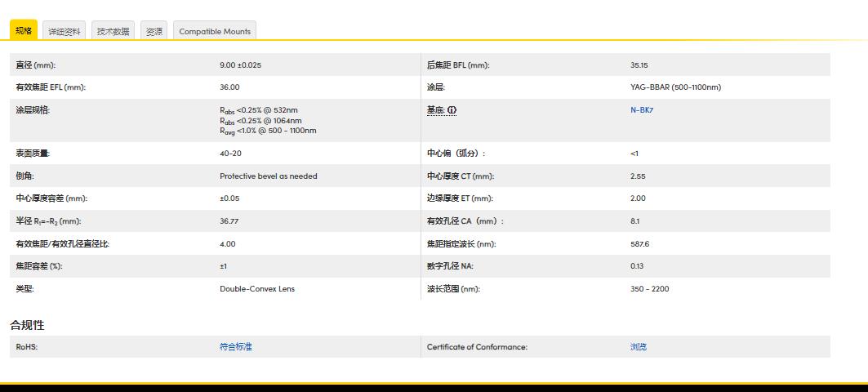Go to the Compatible Mounts tab
This screenshot has width=868, height=392.
(x=215, y=31)
